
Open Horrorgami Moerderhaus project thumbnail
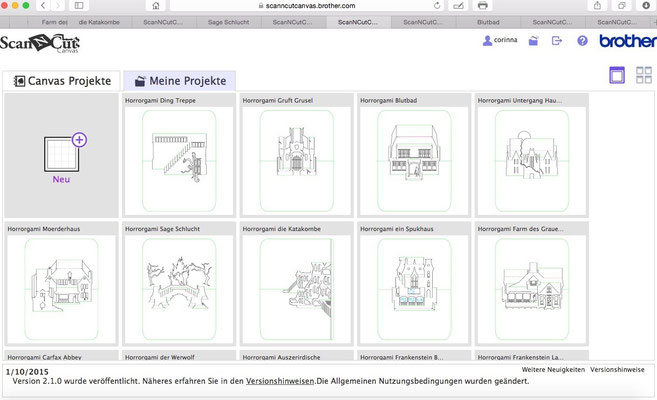point(61,289)
